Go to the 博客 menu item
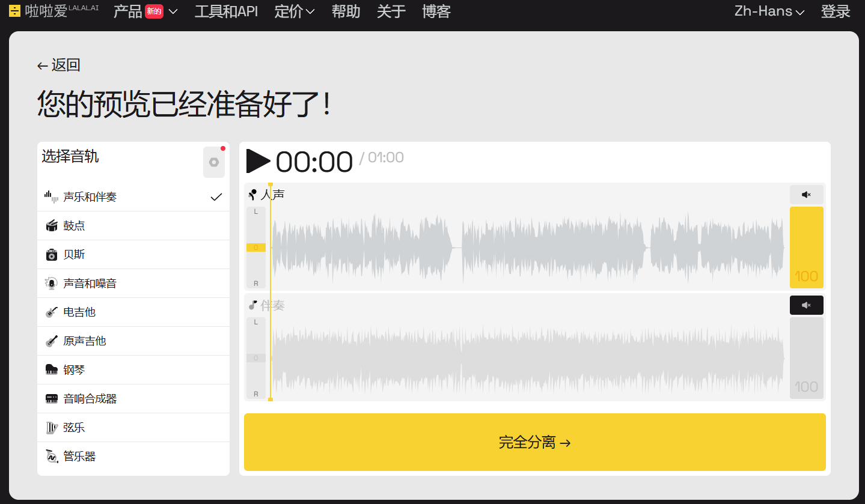 [436, 11]
